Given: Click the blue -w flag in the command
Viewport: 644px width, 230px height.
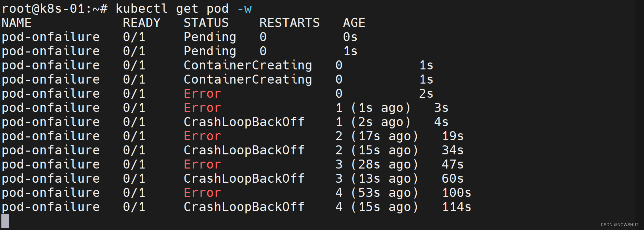Looking at the screenshot, I should pyautogui.click(x=245, y=9).
